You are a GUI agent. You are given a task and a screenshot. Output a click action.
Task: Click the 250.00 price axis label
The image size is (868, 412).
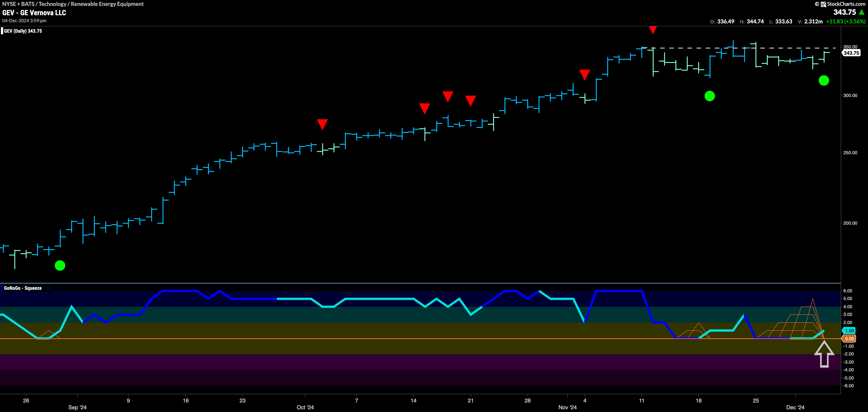[850, 152]
